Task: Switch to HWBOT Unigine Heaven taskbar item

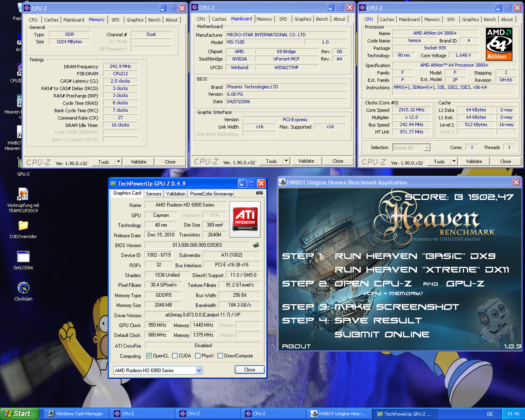Action: click(x=339, y=414)
